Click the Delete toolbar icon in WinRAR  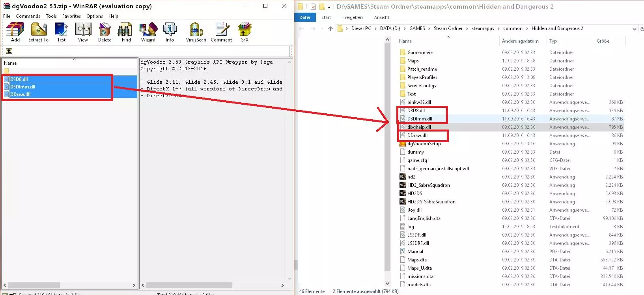(105, 32)
